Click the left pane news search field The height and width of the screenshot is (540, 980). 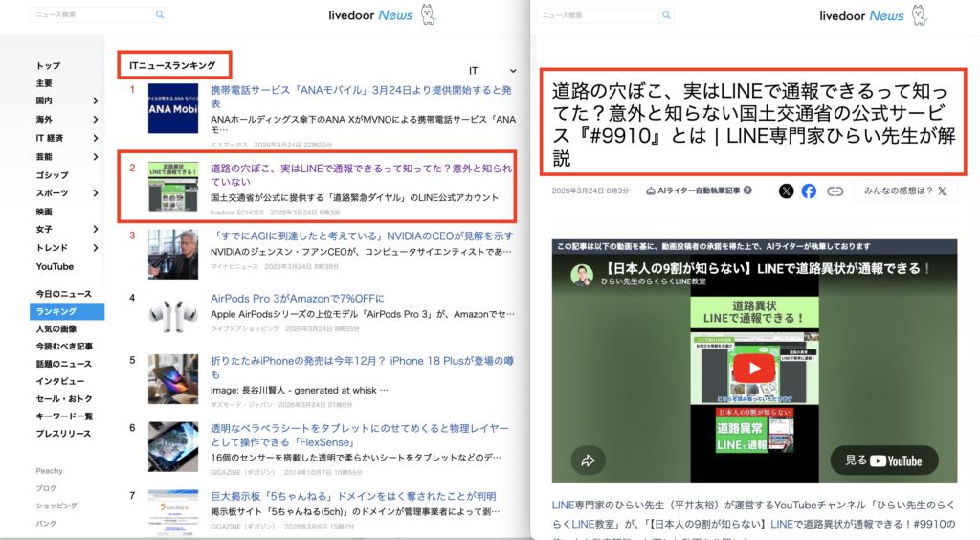pyautogui.click(x=91, y=15)
